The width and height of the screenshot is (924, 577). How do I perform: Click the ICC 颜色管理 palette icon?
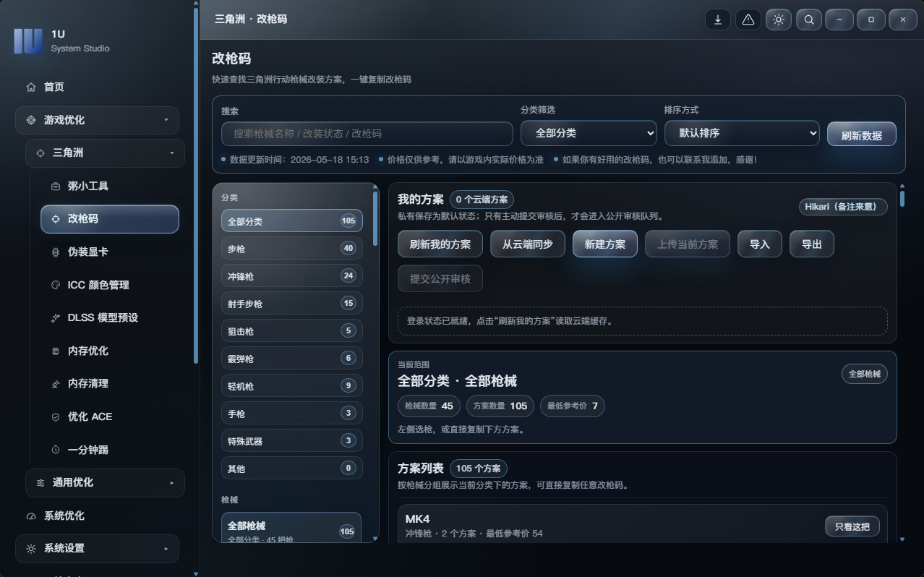click(x=56, y=285)
